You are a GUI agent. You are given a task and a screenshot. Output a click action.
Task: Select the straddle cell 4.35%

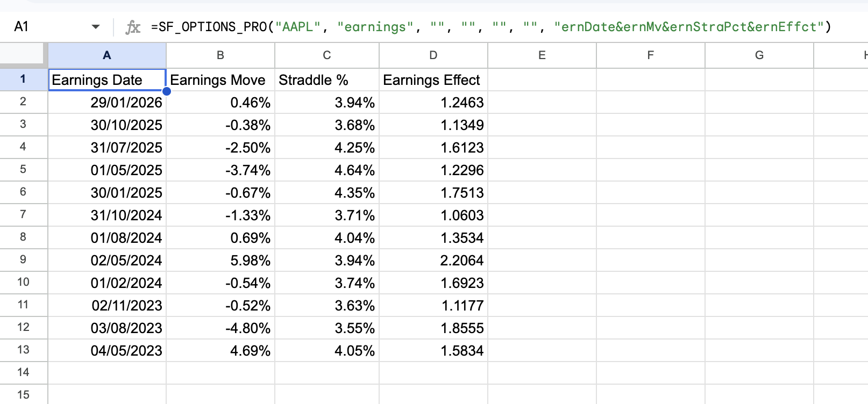327,192
